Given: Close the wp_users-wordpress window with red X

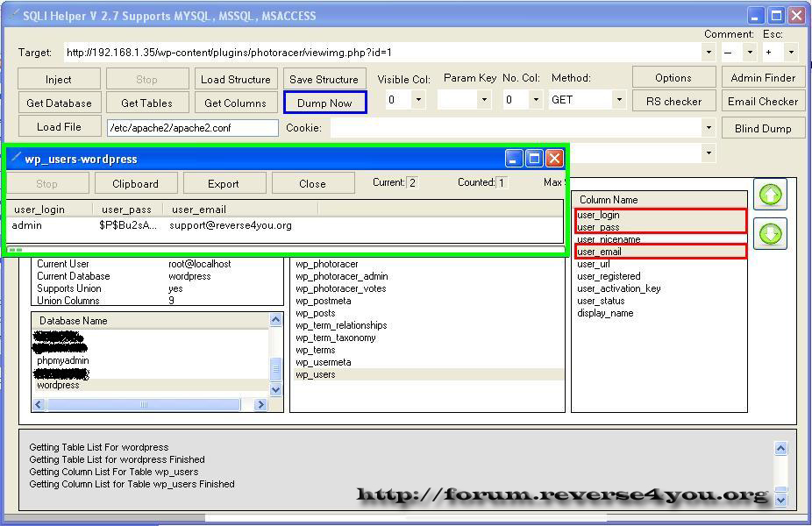Looking at the screenshot, I should pos(554,159).
